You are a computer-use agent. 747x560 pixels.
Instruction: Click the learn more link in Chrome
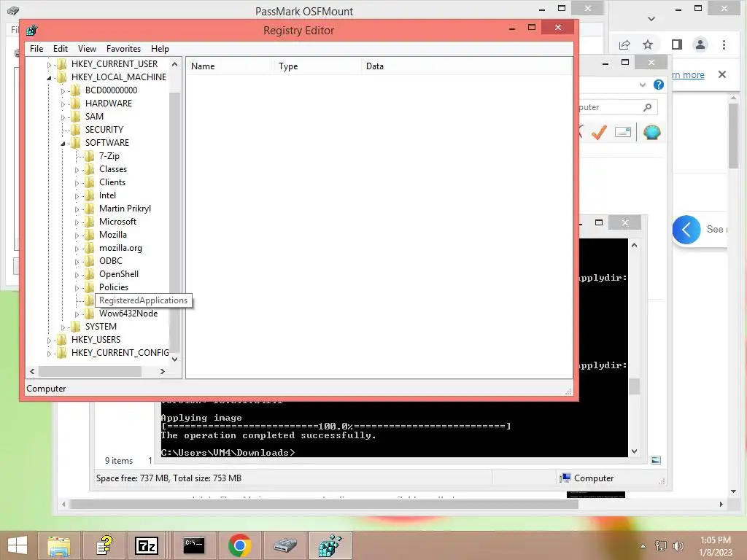[688, 75]
